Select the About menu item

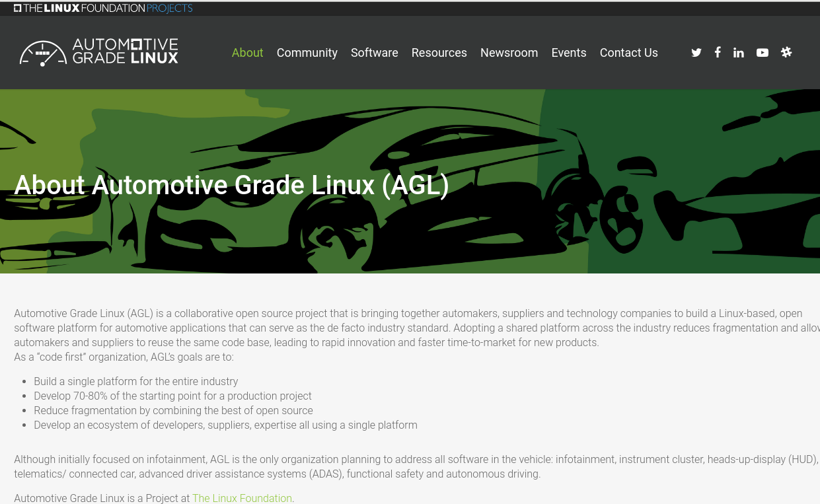(x=247, y=53)
